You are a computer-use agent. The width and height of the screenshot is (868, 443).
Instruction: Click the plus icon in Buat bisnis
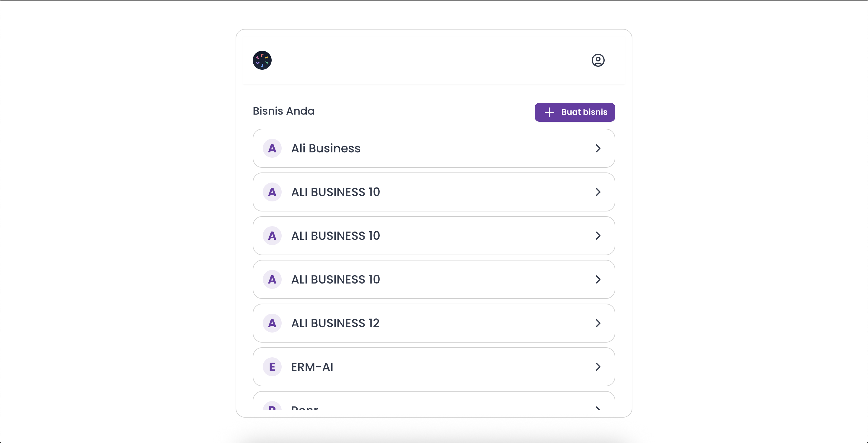tap(549, 112)
